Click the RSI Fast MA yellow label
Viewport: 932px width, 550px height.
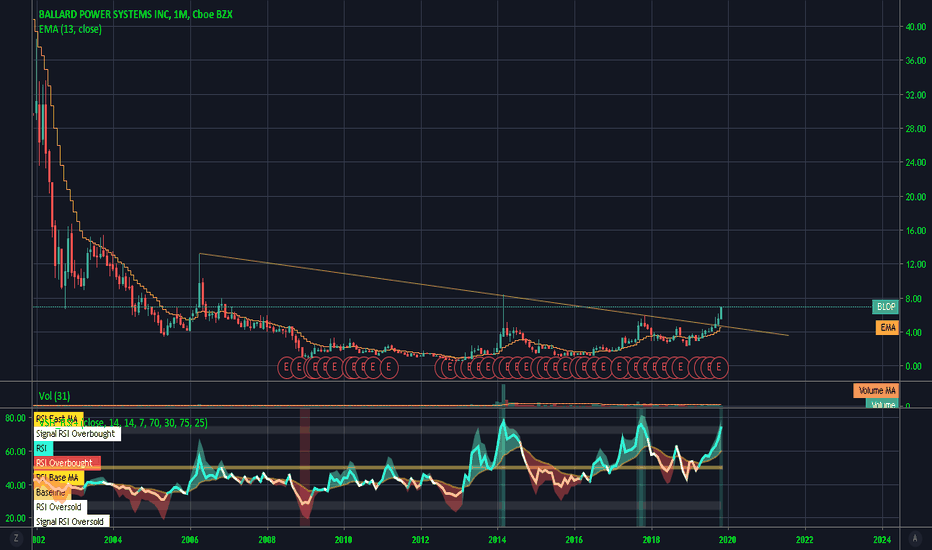pos(58,419)
